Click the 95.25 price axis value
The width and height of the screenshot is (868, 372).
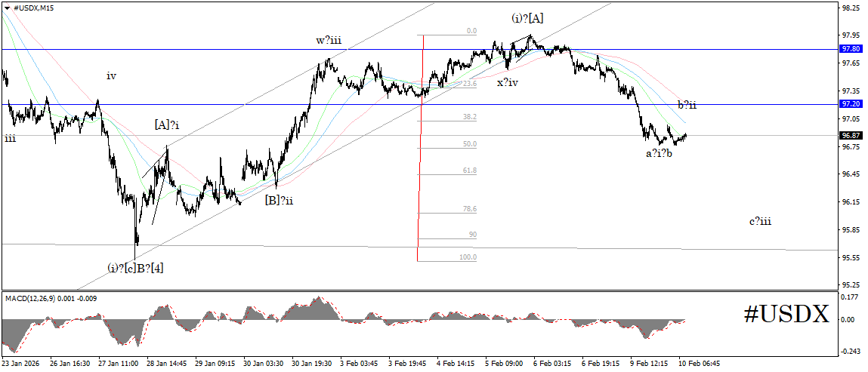coord(849,285)
